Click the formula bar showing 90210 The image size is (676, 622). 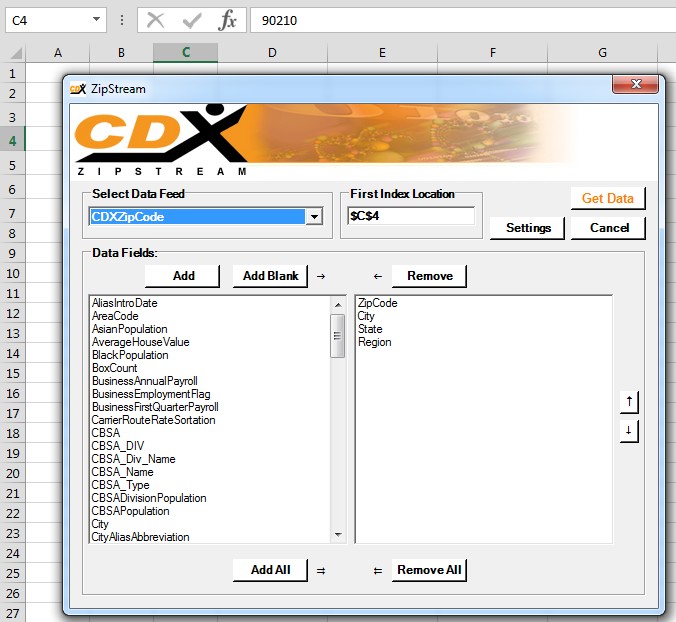pyautogui.click(x=463, y=20)
